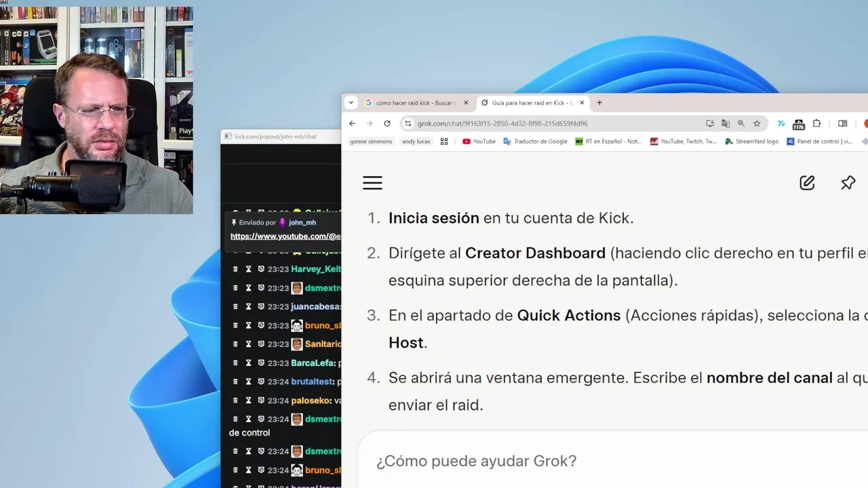The height and width of the screenshot is (488, 868).
Task: Open Chrome's reading mode side panel icon
Action: (842, 123)
